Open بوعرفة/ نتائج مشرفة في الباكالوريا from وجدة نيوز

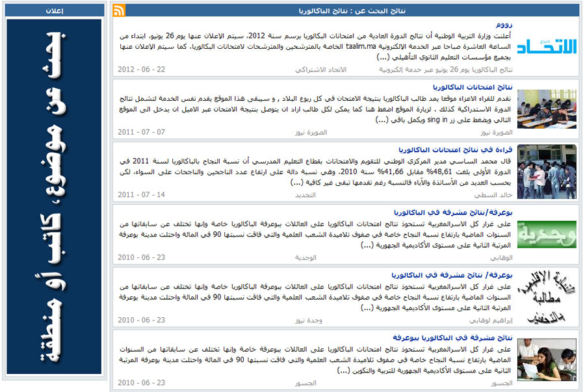tap(452, 275)
